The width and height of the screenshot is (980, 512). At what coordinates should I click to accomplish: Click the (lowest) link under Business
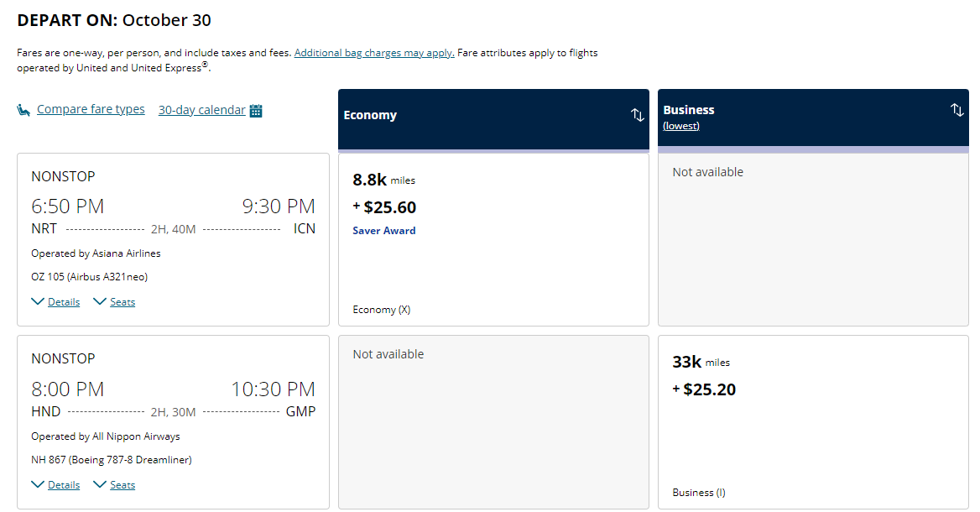coord(681,125)
